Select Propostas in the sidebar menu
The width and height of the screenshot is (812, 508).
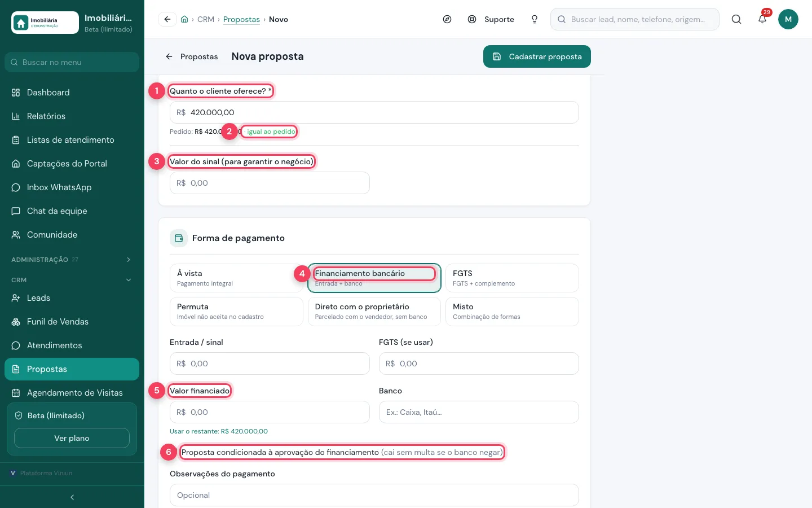[72, 369]
